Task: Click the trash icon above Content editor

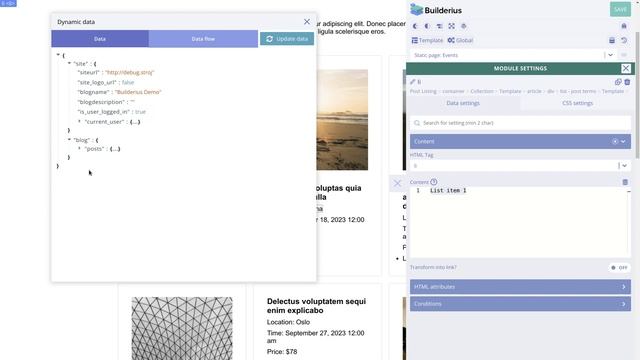Action: pos(625,182)
